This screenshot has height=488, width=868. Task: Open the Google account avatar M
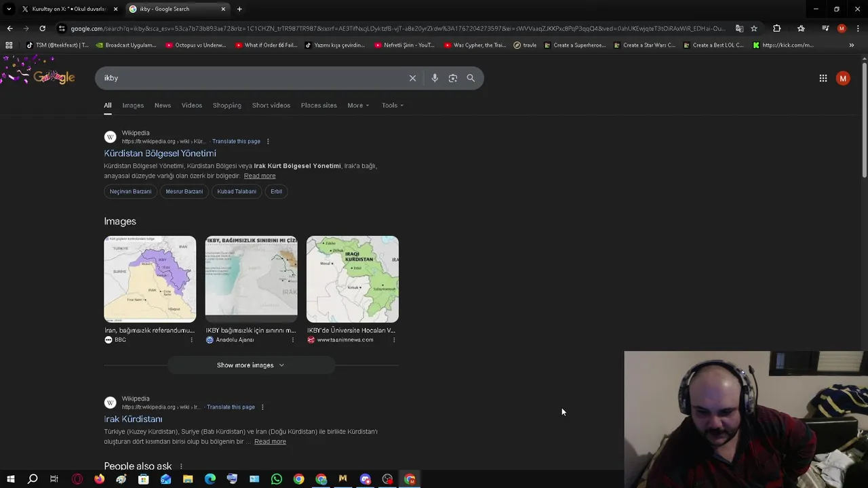[843, 78]
